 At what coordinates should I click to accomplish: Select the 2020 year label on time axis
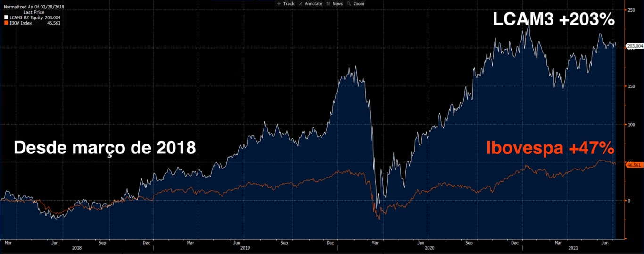coord(429,247)
